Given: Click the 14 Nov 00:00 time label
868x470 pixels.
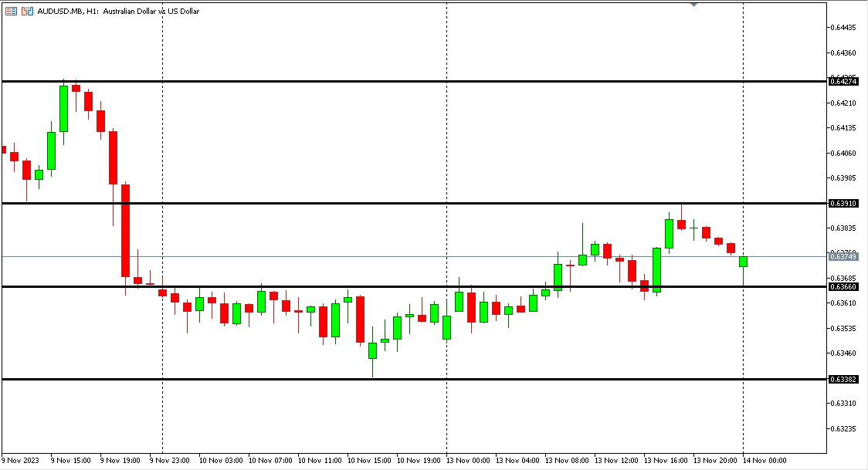Looking at the screenshot, I should 765,460.
